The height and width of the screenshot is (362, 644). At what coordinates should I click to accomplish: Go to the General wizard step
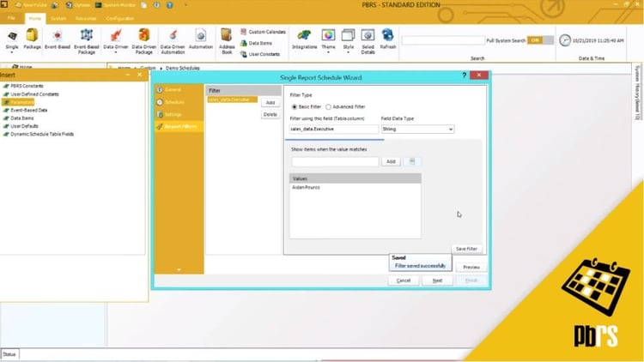coord(179,89)
